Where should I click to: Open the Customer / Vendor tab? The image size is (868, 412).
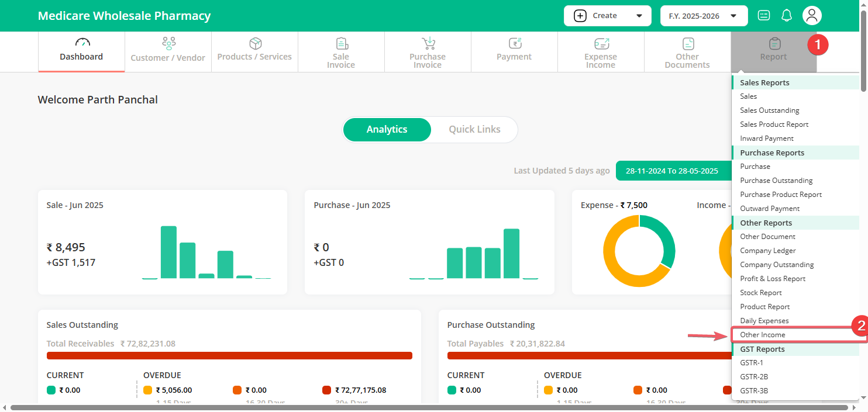click(x=168, y=51)
